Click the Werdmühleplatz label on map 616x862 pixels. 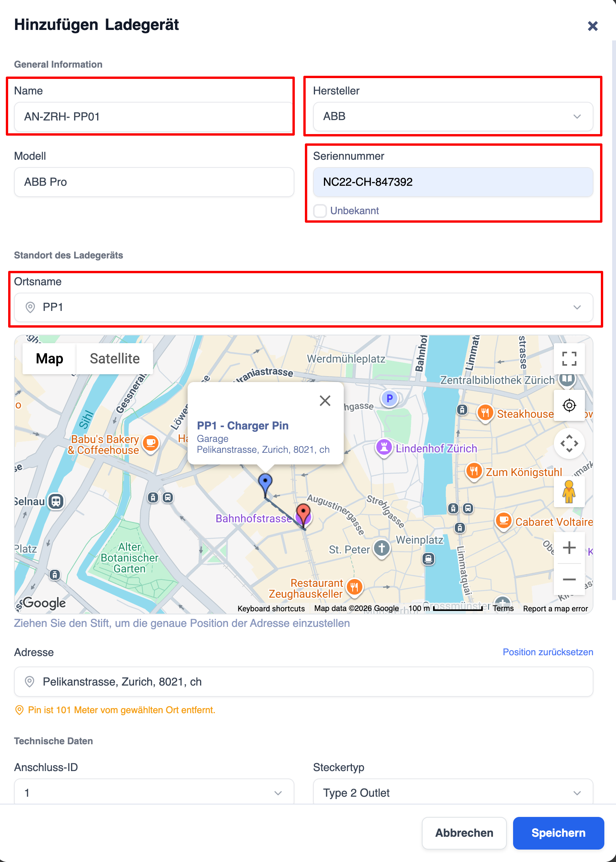pyautogui.click(x=346, y=359)
